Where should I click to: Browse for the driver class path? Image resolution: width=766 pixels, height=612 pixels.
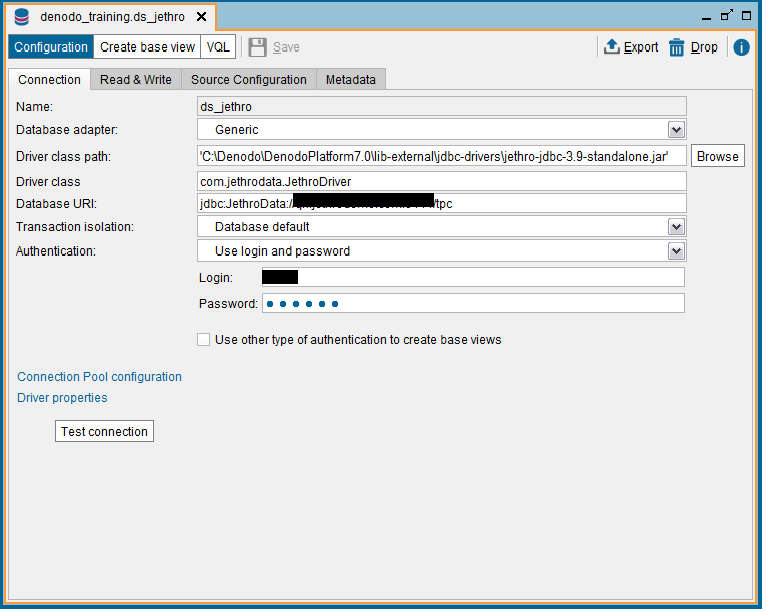718,156
